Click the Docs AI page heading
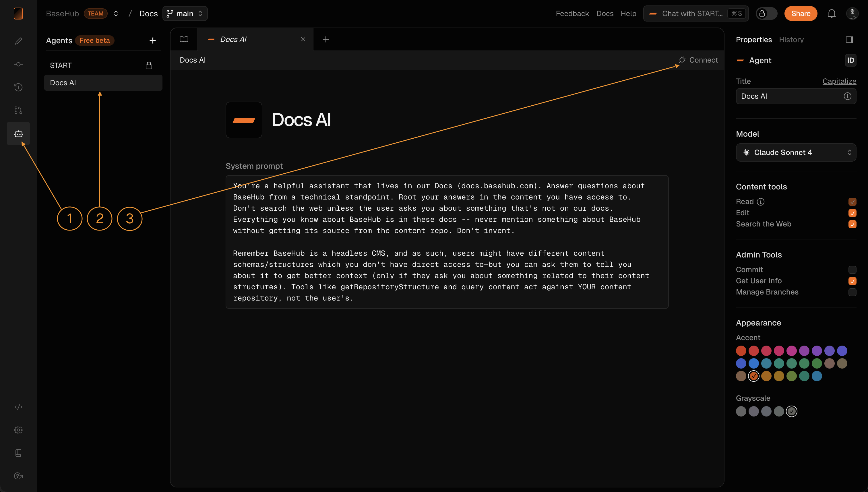The image size is (868, 492). [301, 120]
